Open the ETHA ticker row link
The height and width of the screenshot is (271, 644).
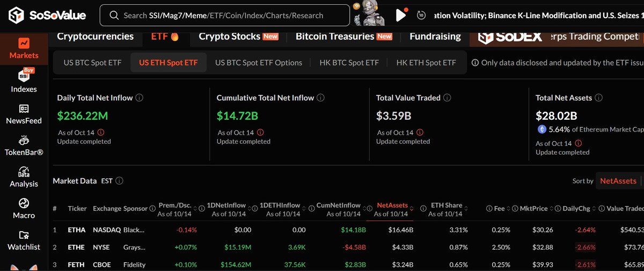[76, 230]
